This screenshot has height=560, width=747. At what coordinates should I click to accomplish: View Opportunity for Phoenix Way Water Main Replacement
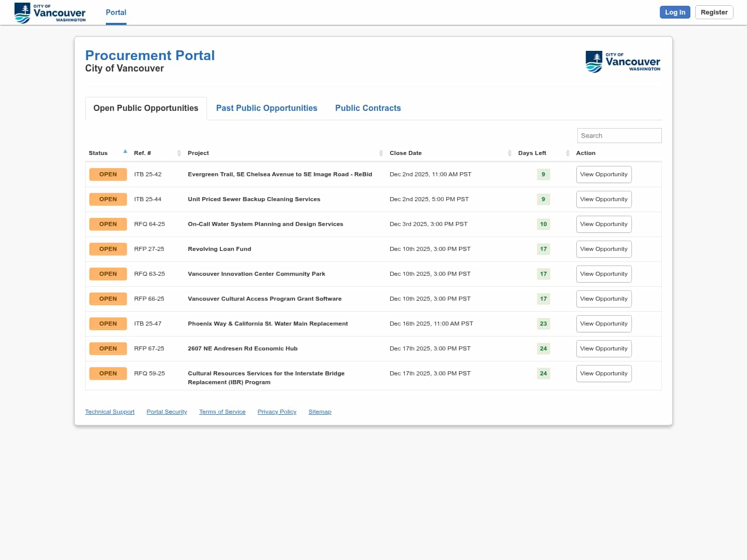pos(603,324)
